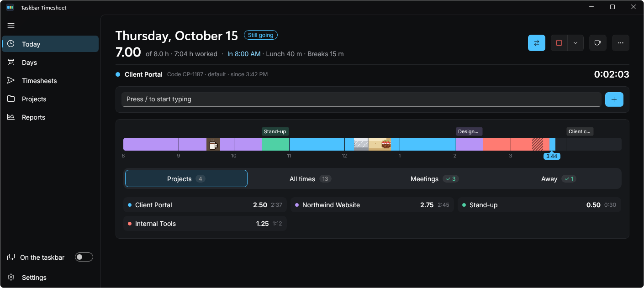Toggle the On the taskbar switch
Screen dimensions: 644x288
(84, 257)
